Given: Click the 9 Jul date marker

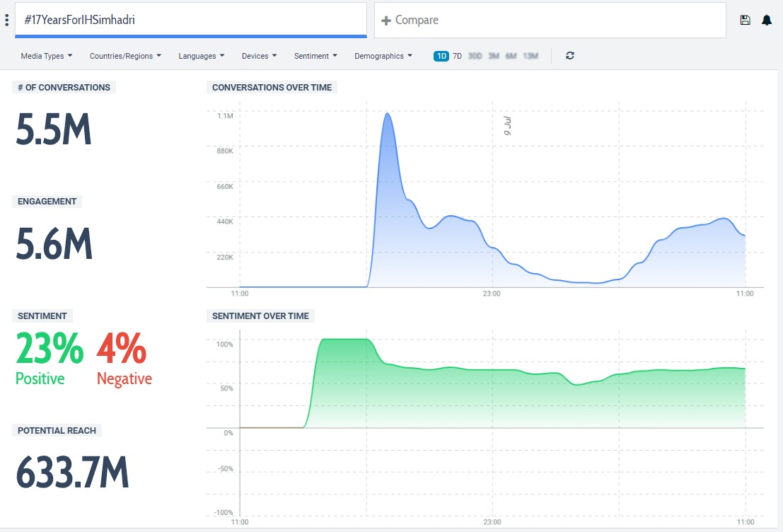Looking at the screenshot, I should click(507, 126).
